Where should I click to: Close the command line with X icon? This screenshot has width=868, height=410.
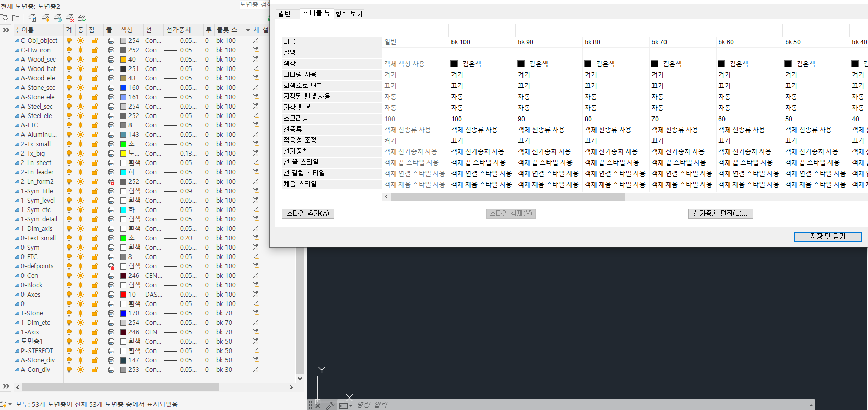coord(317,405)
